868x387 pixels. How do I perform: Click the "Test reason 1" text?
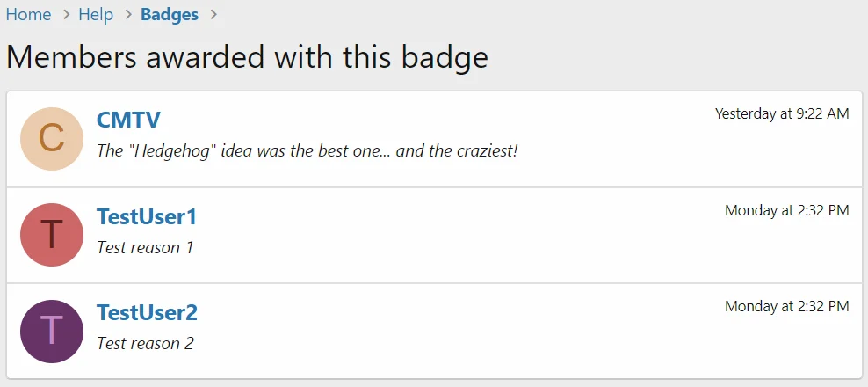[145, 247]
